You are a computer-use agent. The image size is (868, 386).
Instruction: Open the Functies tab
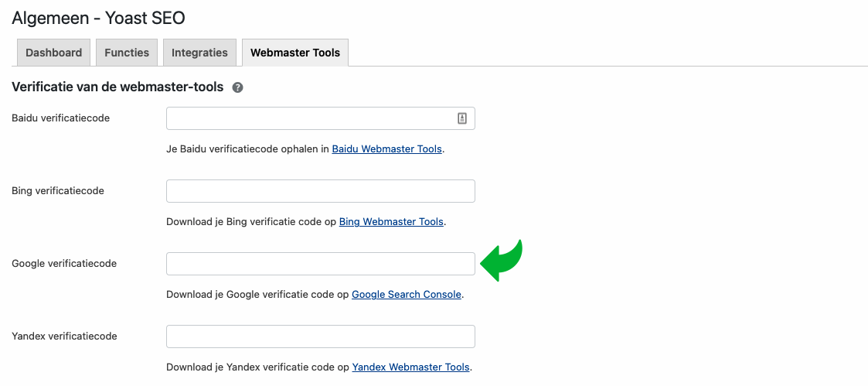[x=127, y=53]
